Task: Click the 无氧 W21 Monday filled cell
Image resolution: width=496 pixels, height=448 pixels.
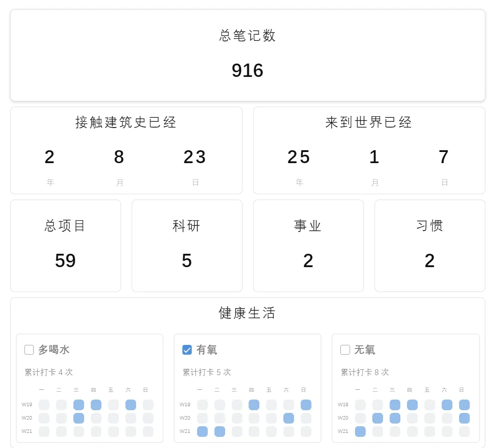Action: click(360, 431)
